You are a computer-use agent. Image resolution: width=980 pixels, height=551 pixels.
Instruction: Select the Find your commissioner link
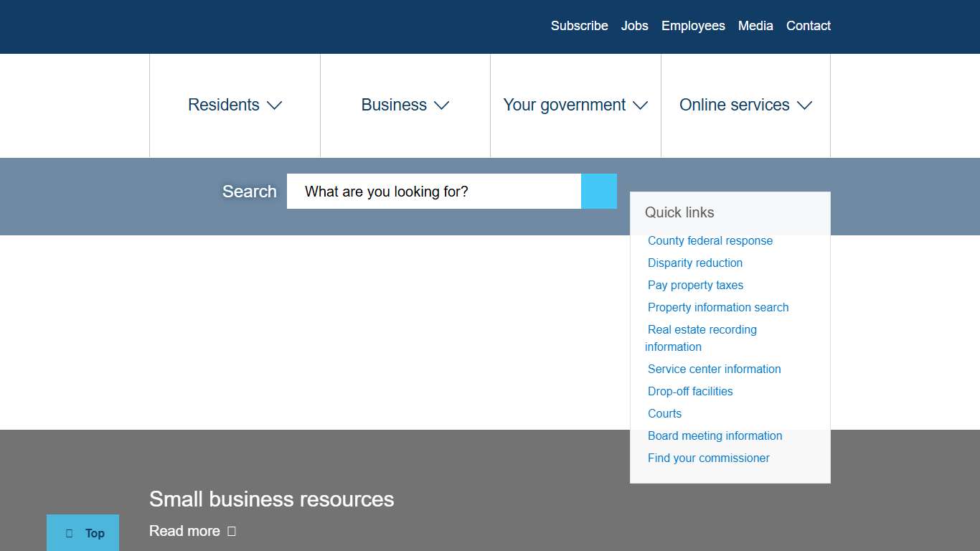pos(708,458)
